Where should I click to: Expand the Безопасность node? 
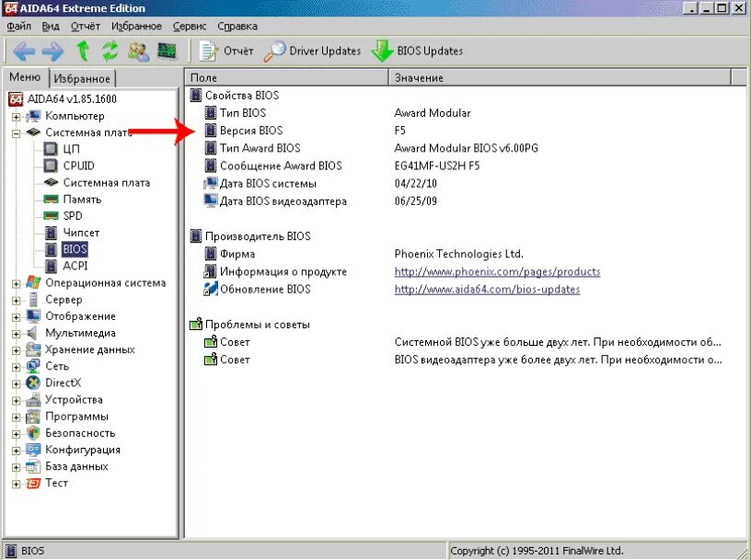pos(16,434)
